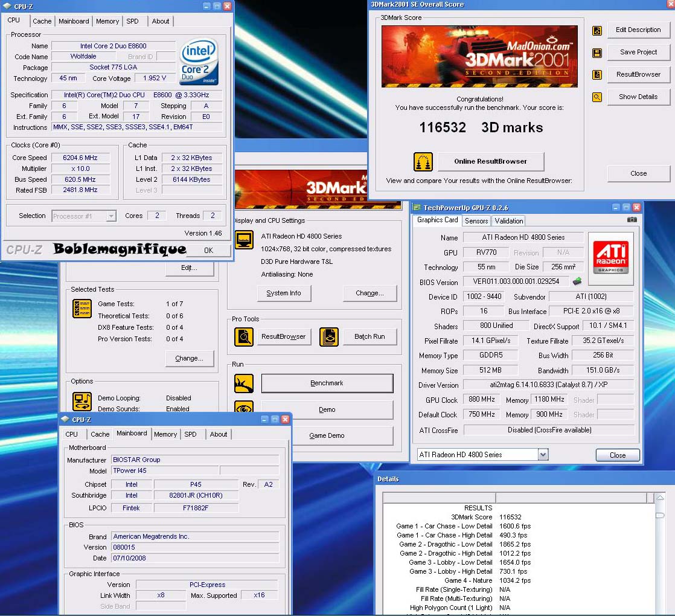Viewport: 675px width, 616px height.
Task: Click the Online ResultBrowser button
Action: (x=491, y=161)
